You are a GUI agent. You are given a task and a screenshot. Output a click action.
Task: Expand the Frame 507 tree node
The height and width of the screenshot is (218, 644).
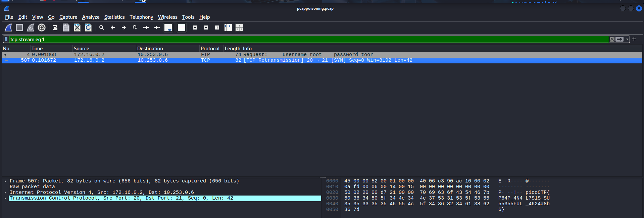(x=5, y=181)
